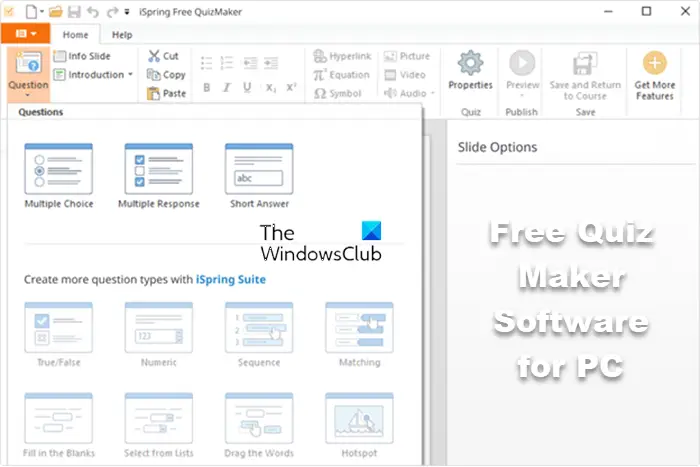The image size is (700, 467).
Task: Switch to the Help ribbon tab
Action: (x=122, y=35)
